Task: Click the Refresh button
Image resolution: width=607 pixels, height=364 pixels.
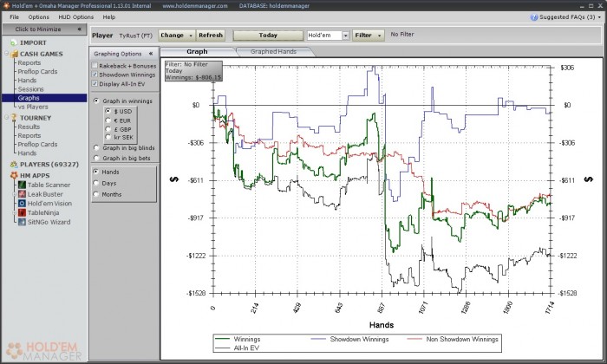Action: tap(211, 36)
